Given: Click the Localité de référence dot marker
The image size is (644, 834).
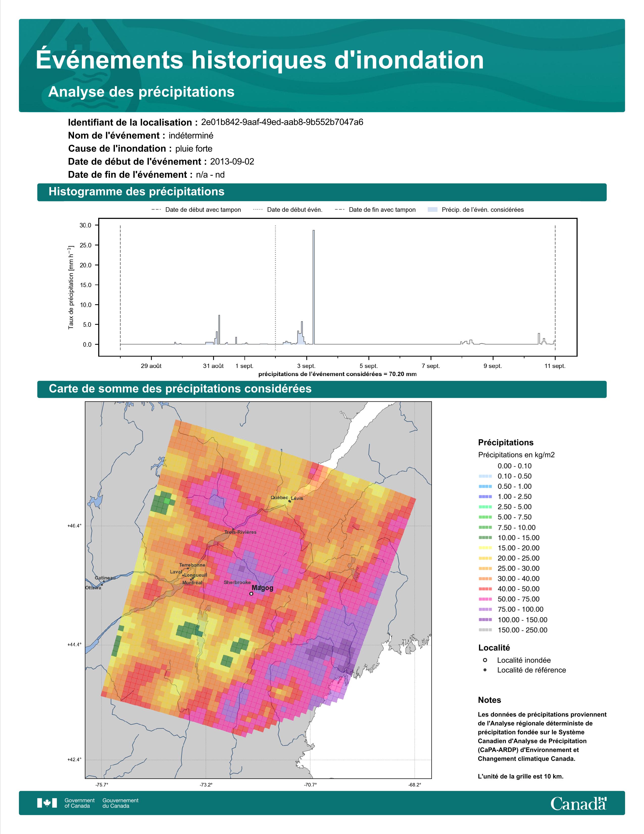Looking at the screenshot, I should [485, 670].
